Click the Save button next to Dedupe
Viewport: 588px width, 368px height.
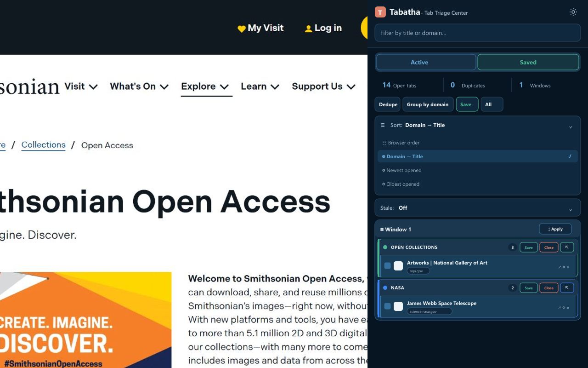point(467,104)
